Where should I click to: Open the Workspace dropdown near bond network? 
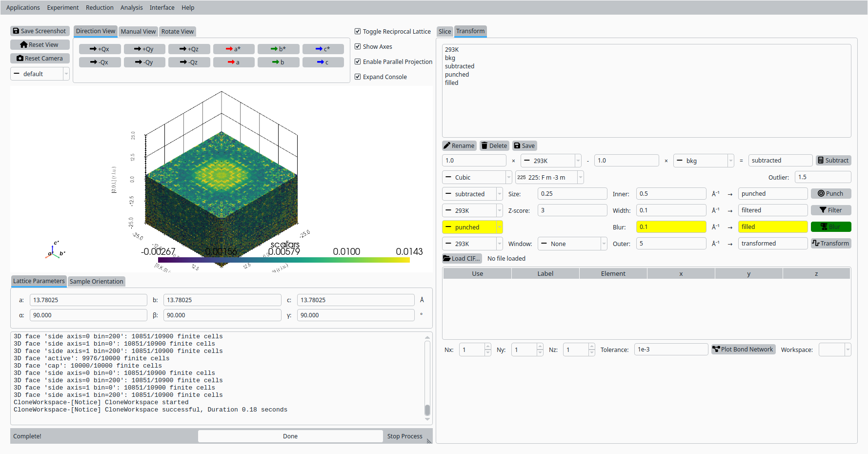(x=835, y=350)
